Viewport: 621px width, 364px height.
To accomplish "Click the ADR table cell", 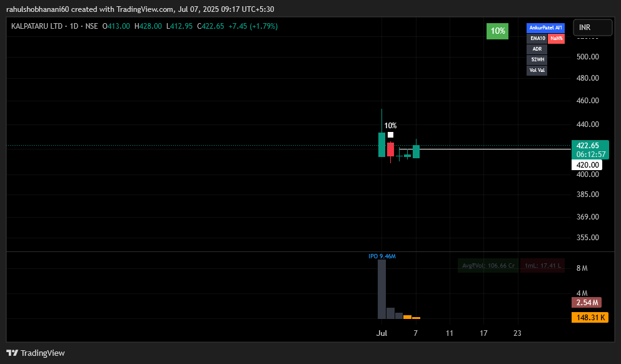I will [537, 49].
